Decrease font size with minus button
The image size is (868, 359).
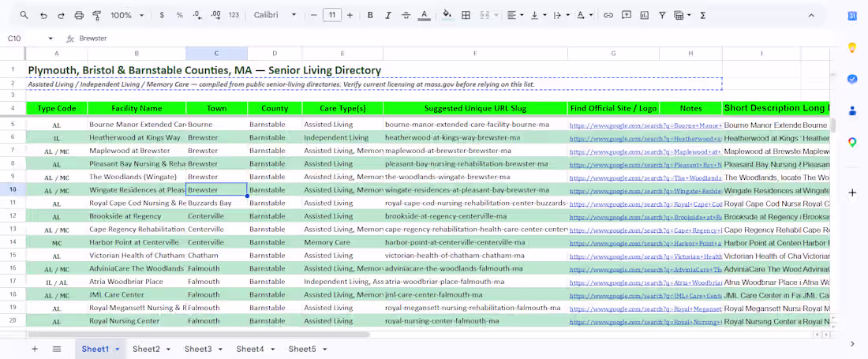coord(314,16)
